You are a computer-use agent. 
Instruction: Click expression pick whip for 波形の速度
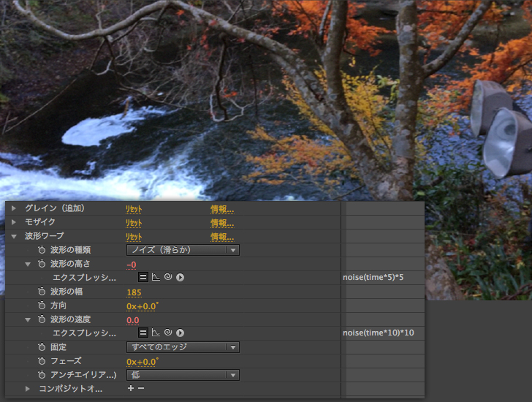(x=167, y=333)
